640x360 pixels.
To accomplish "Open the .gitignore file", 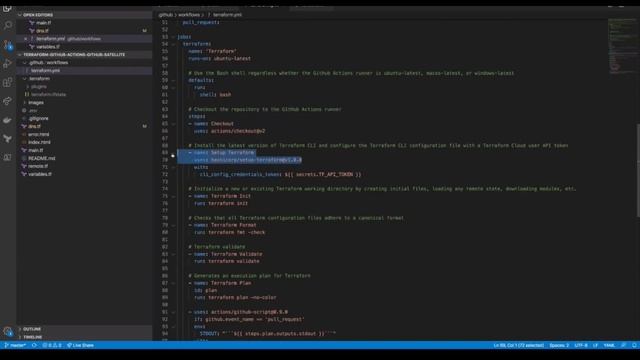I will [x=38, y=118].
